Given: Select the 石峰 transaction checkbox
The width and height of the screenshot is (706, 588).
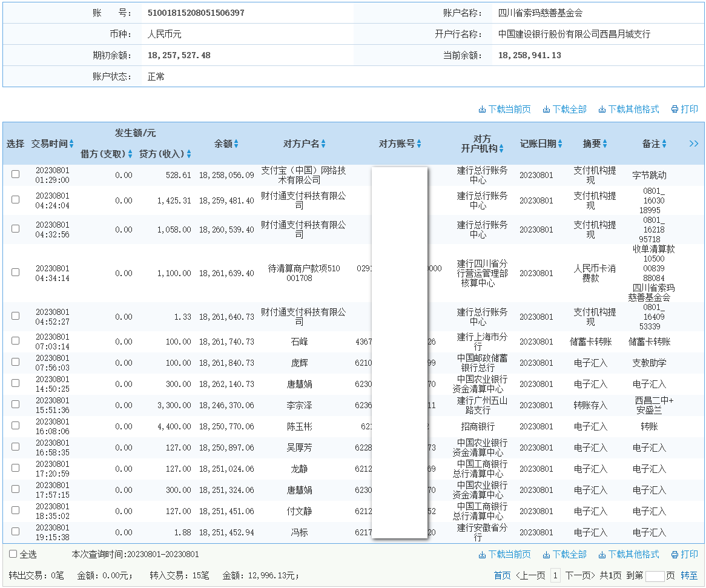Looking at the screenshot, I should tap(15, 341).
